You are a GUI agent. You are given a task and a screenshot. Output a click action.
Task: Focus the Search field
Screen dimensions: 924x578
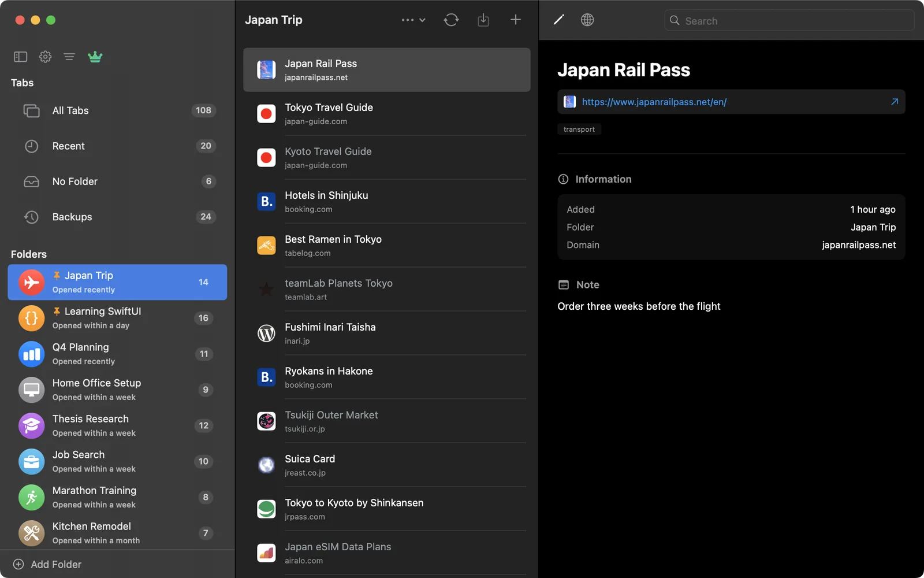point(789,21)
